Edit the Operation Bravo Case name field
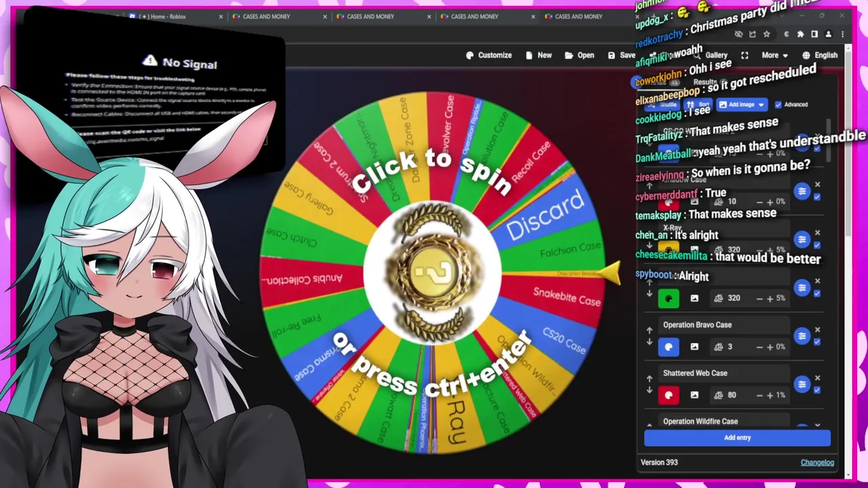The image size is (868, 488). pyautogui.click(x=724, y=325)
